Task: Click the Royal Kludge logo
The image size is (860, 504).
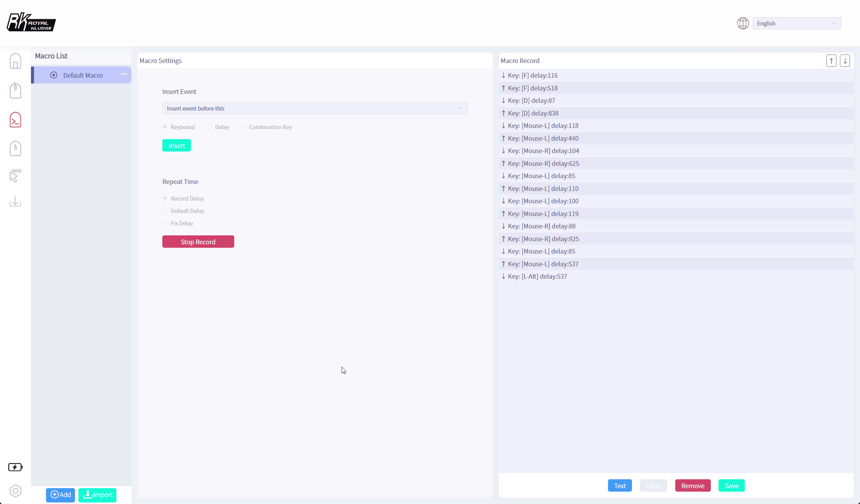Action: coord(31,22)
